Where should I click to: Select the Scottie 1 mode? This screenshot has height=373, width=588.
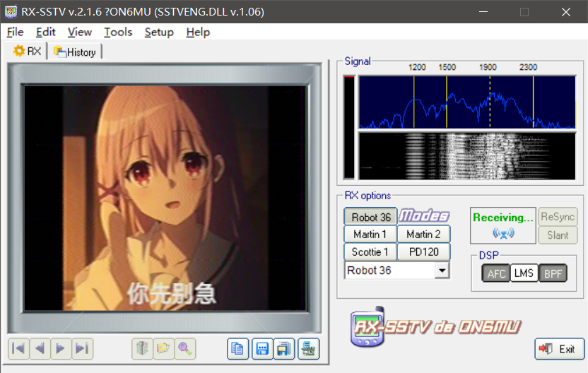[370, 252]
